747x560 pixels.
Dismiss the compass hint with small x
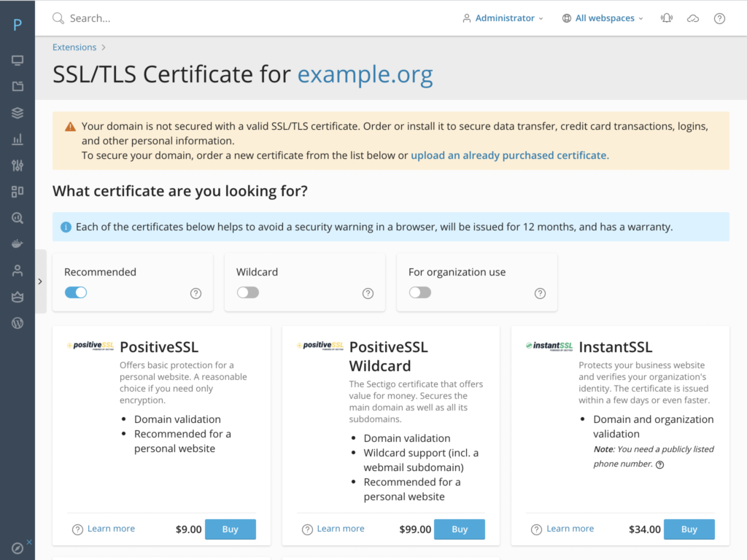tap(29, 542)
